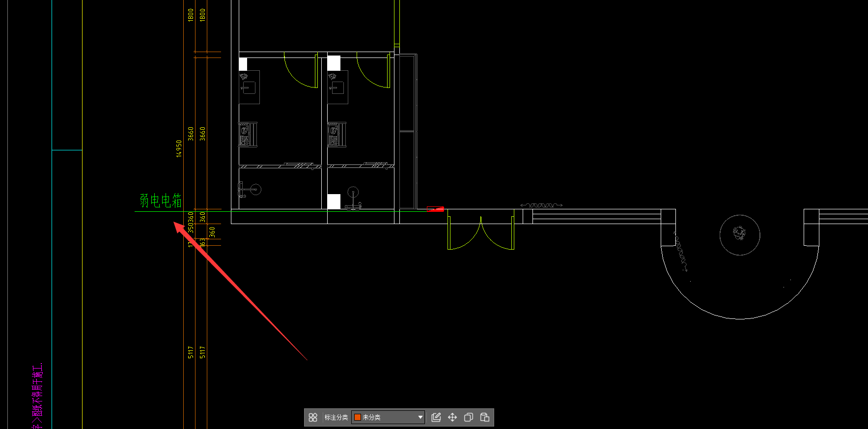Select the move annotation four-arrow icon
The height and width of the screenshot is (429, 868).
452,417
